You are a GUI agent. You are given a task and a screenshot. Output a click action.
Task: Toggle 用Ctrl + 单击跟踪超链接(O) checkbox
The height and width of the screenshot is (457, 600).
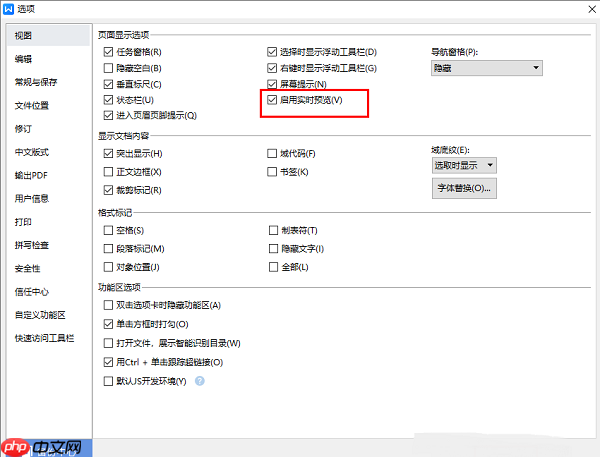click(x=108, y=362)
